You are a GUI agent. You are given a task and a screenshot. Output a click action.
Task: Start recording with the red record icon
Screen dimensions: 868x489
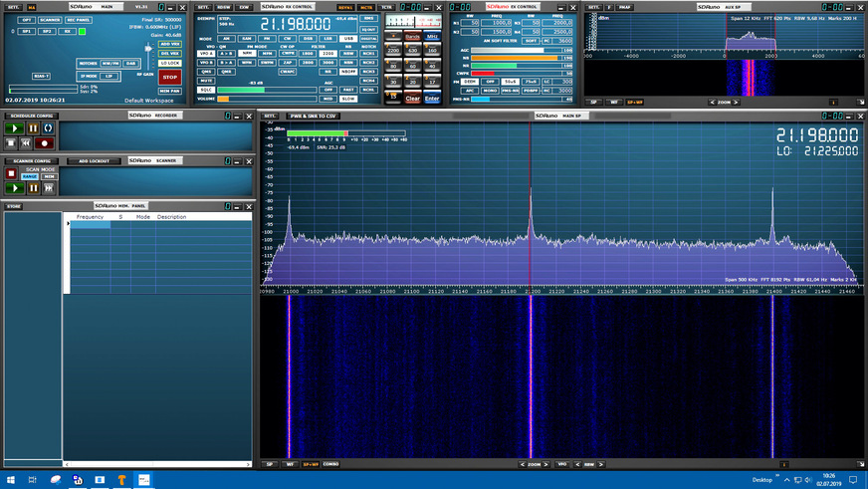tap(44, 143)
